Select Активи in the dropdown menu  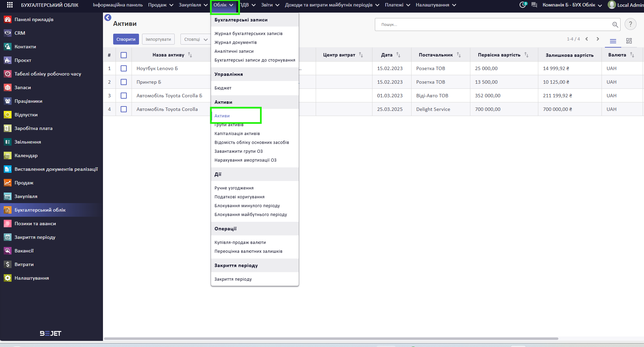pyautogui.click(x=222, y=116)
